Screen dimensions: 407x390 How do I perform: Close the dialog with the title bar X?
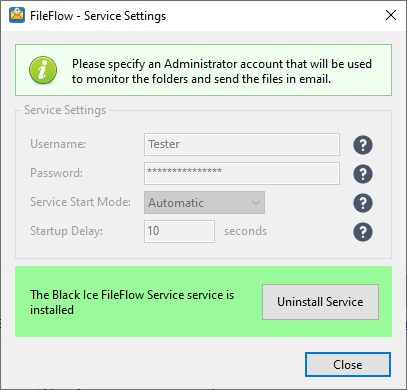click(x=391, y=15)
